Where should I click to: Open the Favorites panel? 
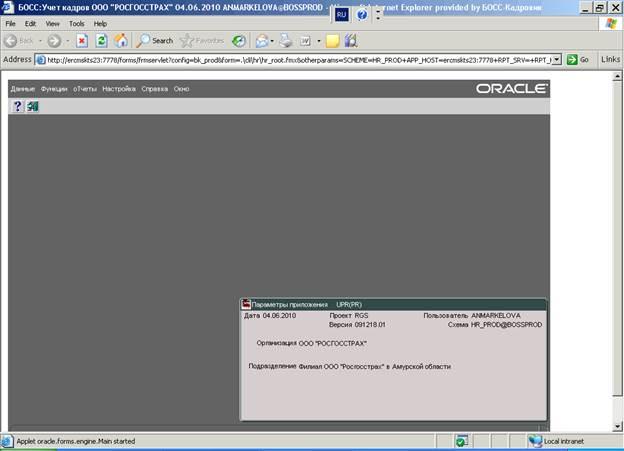(203, 41)
